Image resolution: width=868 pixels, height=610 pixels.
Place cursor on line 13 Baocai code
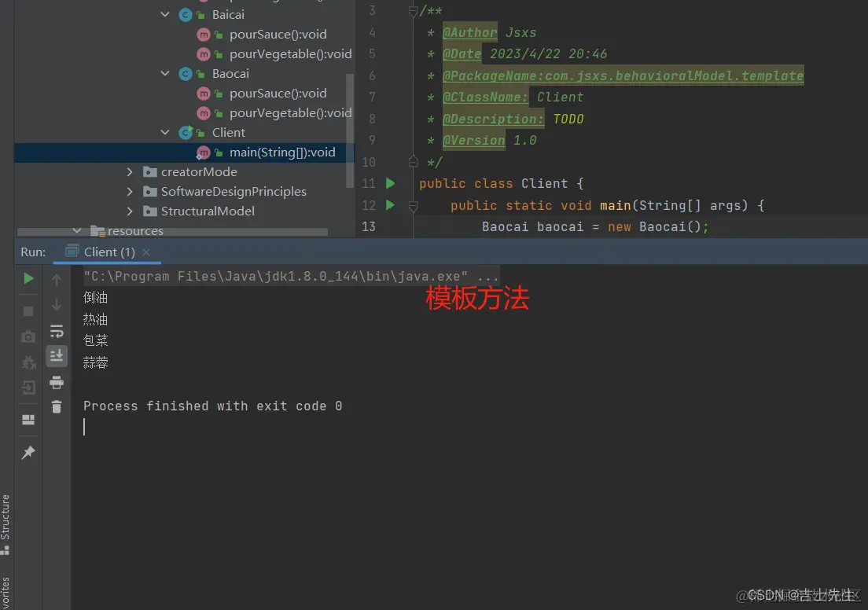[594, 227]
